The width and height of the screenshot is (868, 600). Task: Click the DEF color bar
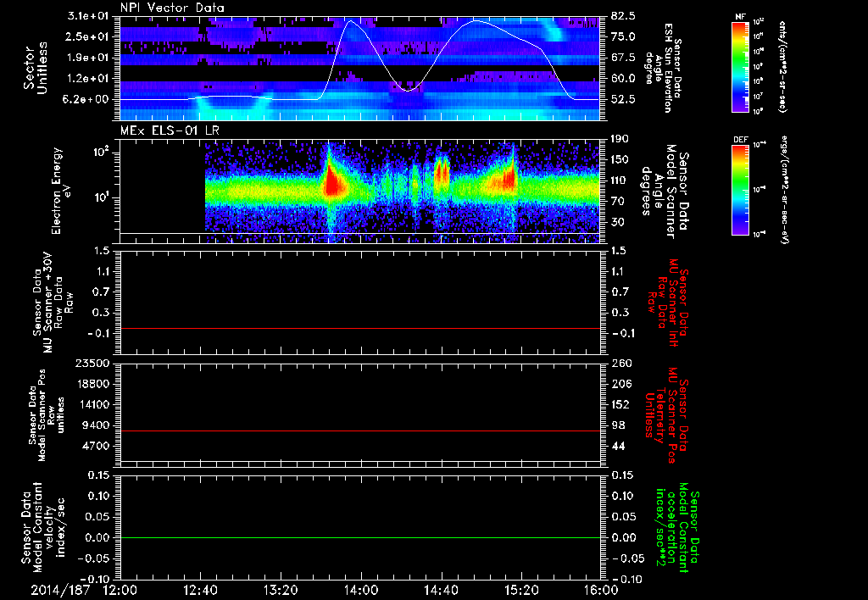[740, 189]
